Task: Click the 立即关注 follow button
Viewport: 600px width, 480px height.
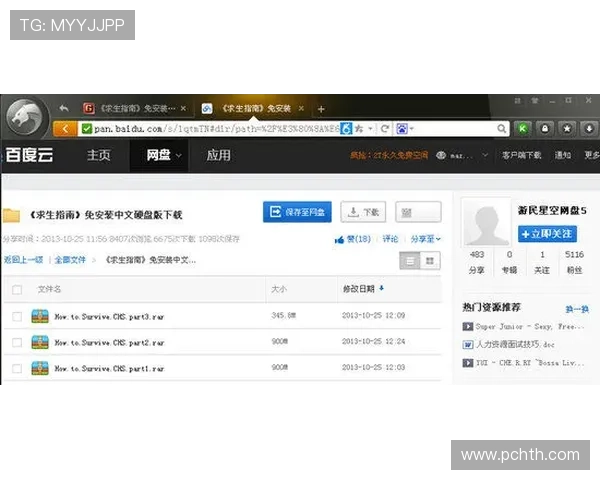Action: click(x=547, y=234)
